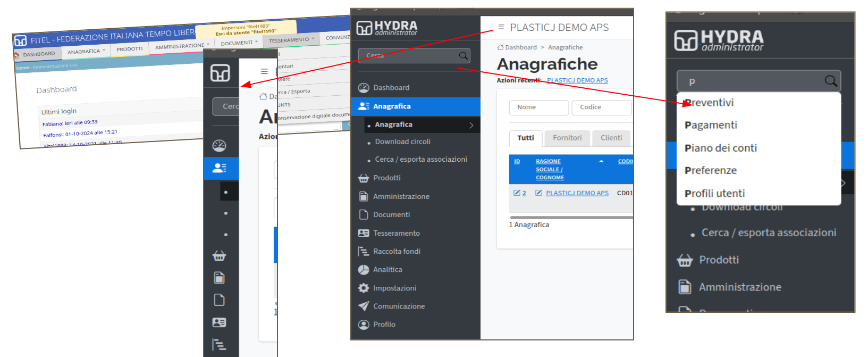This screenshot has width=868, height=357.
Task: Sort by the ID column header
Action: (517, 161)
